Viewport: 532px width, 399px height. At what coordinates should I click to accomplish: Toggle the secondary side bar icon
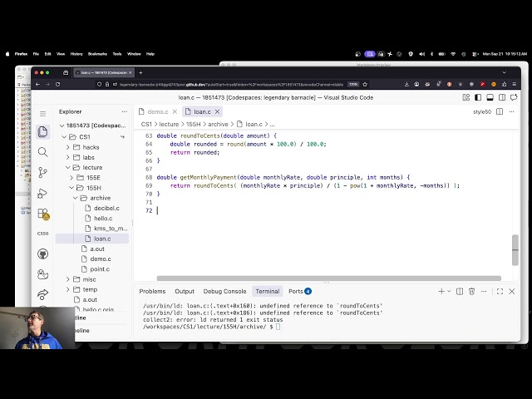tap(502, 98)
